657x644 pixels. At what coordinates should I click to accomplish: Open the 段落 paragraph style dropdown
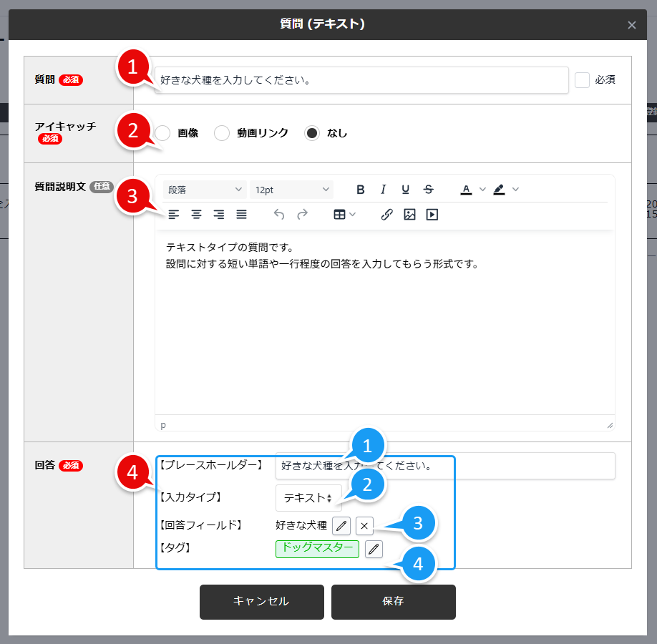(204, 189)
